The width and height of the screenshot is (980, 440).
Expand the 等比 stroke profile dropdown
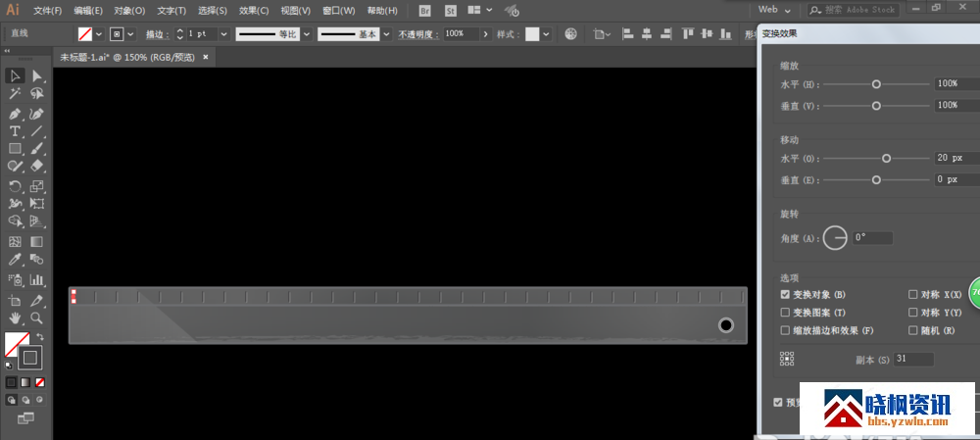point(307,33)
